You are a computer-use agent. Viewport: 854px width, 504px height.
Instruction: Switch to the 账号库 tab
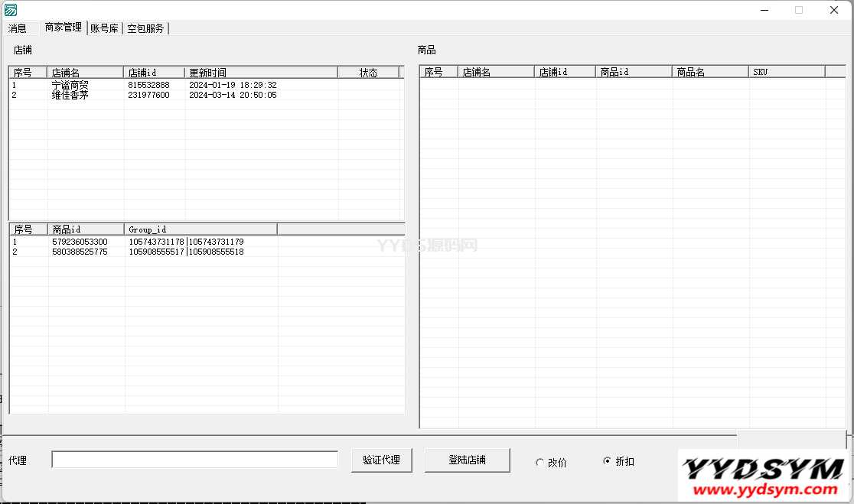104,28
